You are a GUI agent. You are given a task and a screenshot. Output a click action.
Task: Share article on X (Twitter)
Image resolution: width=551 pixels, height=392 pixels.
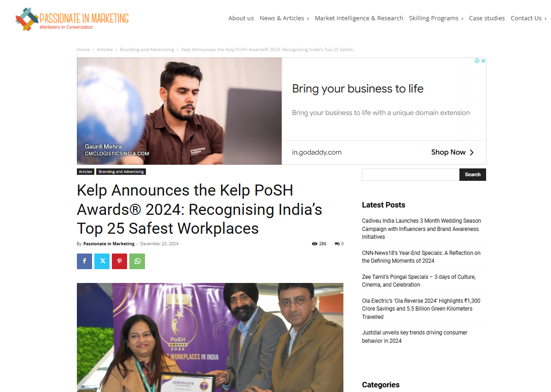(102, 261)
